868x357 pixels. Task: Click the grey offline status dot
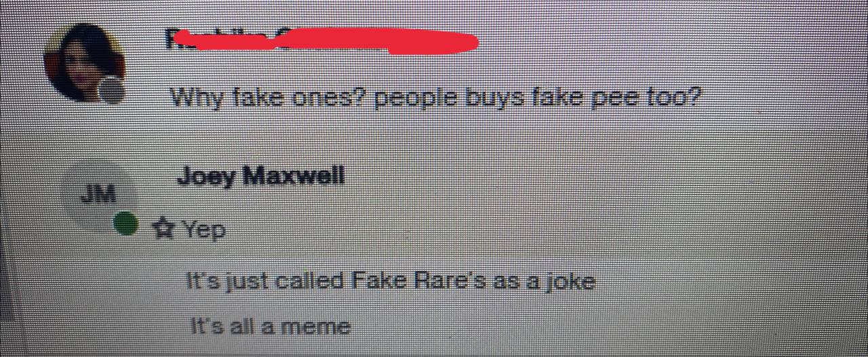pos(111,90)
